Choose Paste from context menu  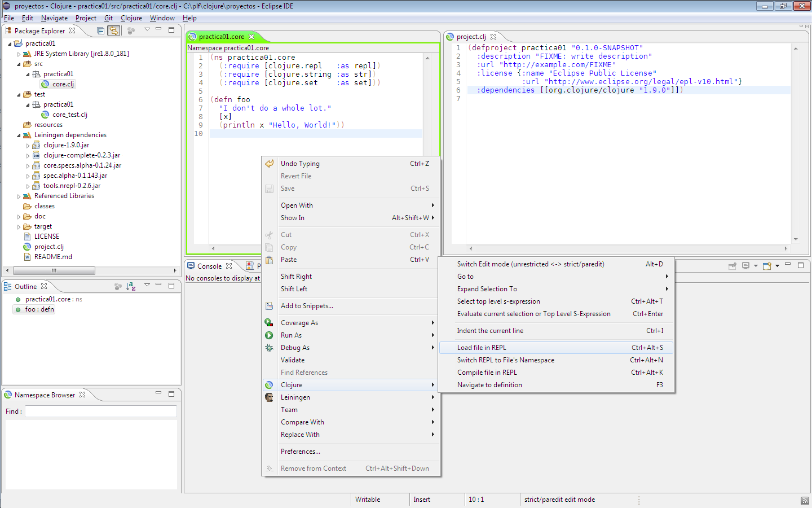coord(351,260)
